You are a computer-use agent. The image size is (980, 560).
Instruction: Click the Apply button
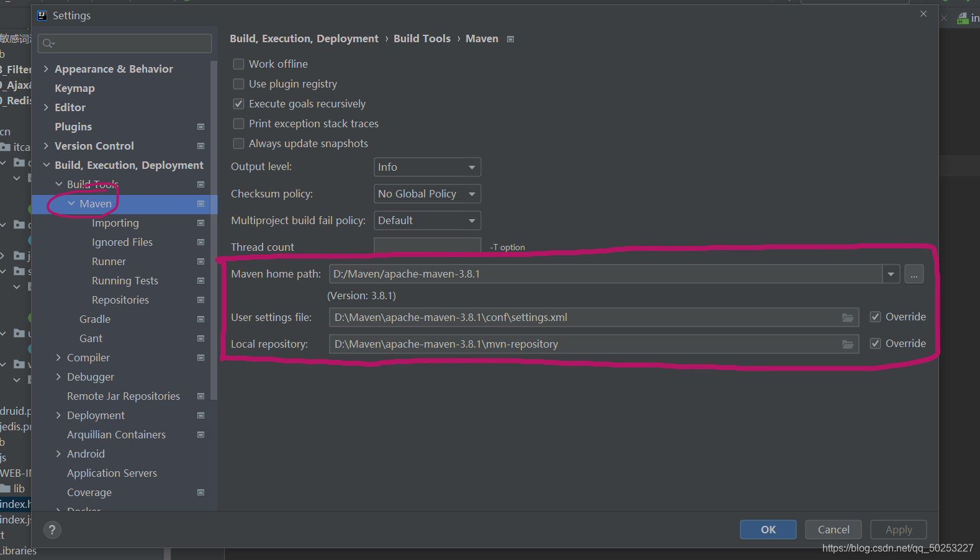click(x=898, y=530)
